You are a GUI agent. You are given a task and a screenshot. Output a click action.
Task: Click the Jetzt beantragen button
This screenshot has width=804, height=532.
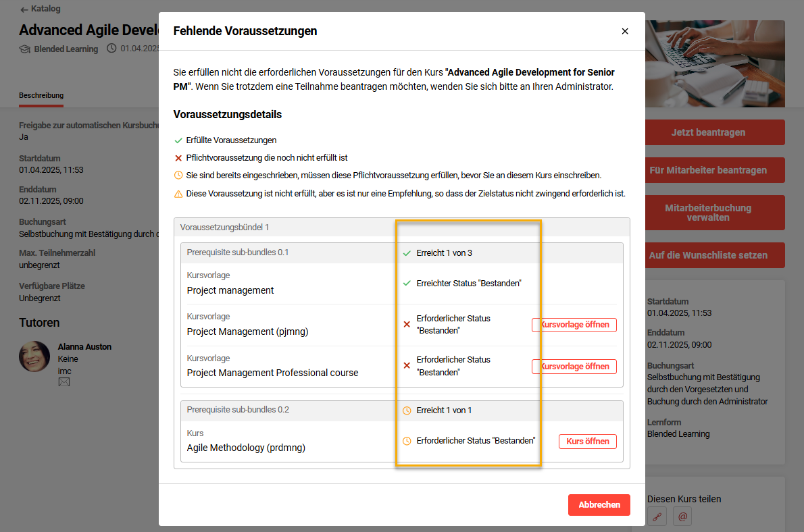tap(714, 132)
